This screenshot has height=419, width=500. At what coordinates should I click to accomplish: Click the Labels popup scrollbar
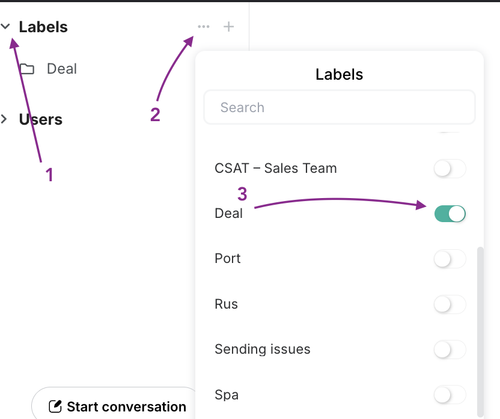pyautogui.click(x=480, y=330)
